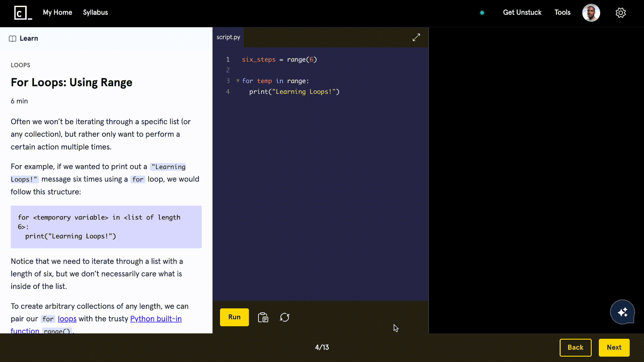Open the Get Unstuck menu
The width and height of the screenshot is (644, 362).
[522, 13]
